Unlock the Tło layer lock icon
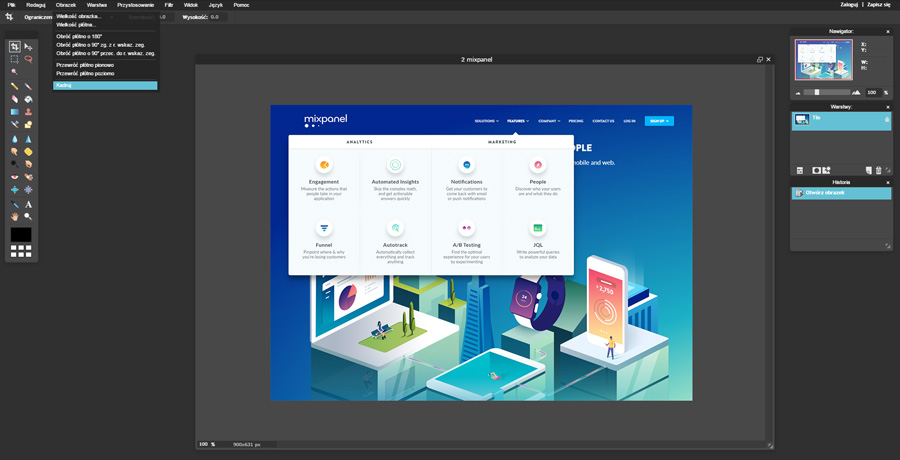Screen dimensions: 900x460 point(887,119)
